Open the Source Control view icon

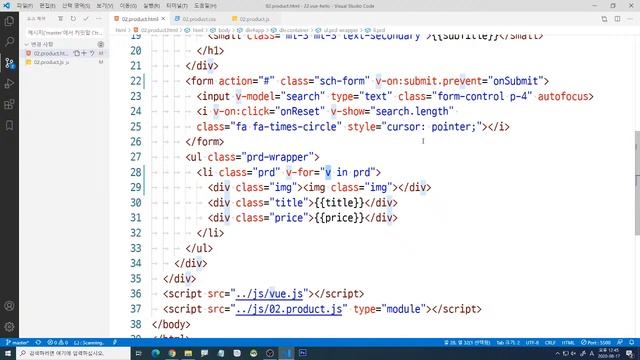click(x=9, y=63)
